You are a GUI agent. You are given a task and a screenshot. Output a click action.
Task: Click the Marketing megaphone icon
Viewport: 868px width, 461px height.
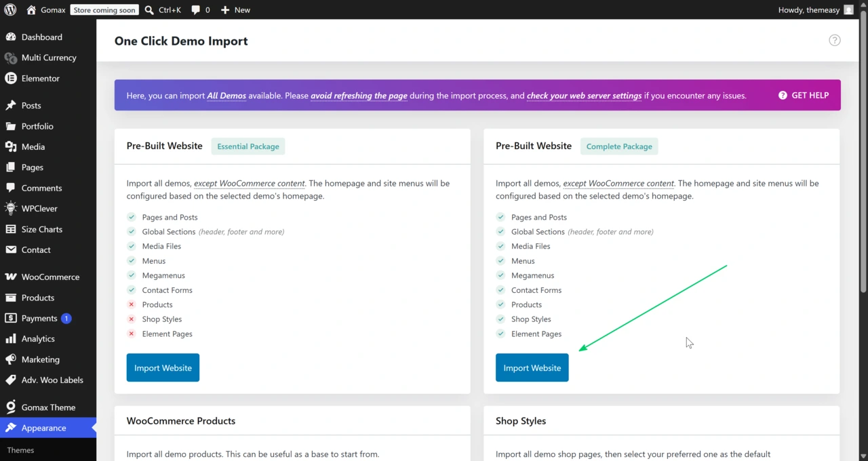(11, 359)
